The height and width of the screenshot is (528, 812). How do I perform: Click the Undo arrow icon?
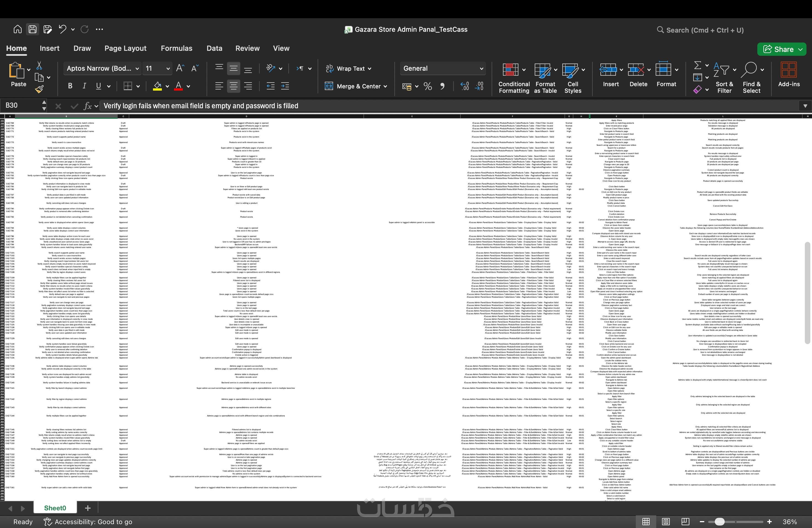tap(62, 29)
